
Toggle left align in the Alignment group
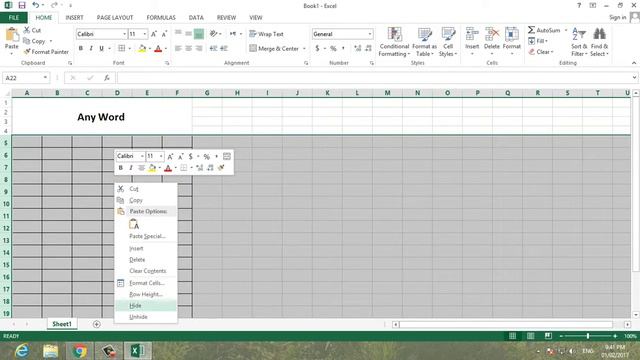(178, 48)
